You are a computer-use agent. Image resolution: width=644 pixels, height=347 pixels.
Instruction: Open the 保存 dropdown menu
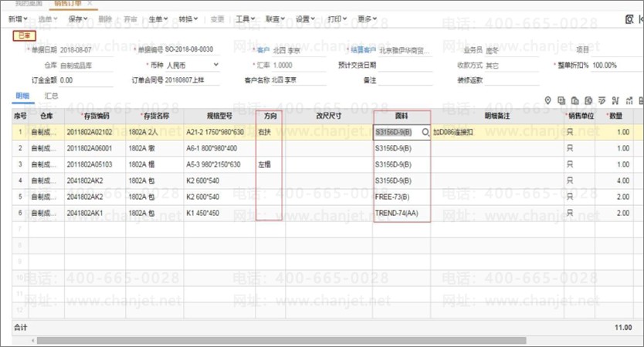(x=78, y=19)
